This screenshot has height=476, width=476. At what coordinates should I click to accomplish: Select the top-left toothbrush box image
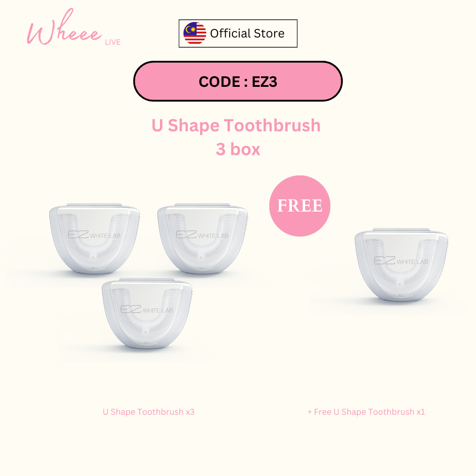(x=94, y=238)
